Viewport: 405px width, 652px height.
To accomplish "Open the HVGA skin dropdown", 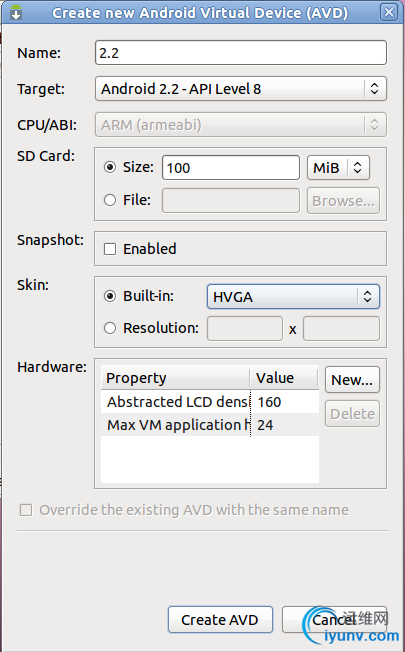I will pyautogui.click(x=293, y=296).
